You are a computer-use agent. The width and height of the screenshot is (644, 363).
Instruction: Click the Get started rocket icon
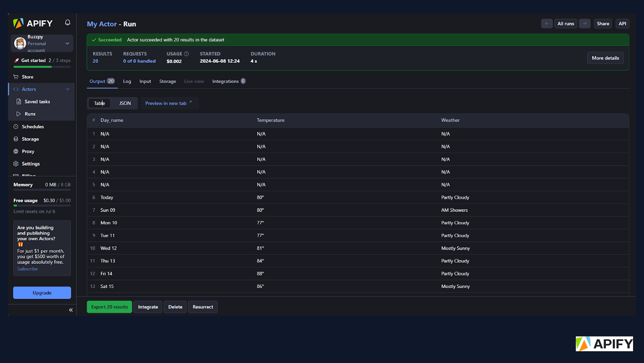click(17, 60)
